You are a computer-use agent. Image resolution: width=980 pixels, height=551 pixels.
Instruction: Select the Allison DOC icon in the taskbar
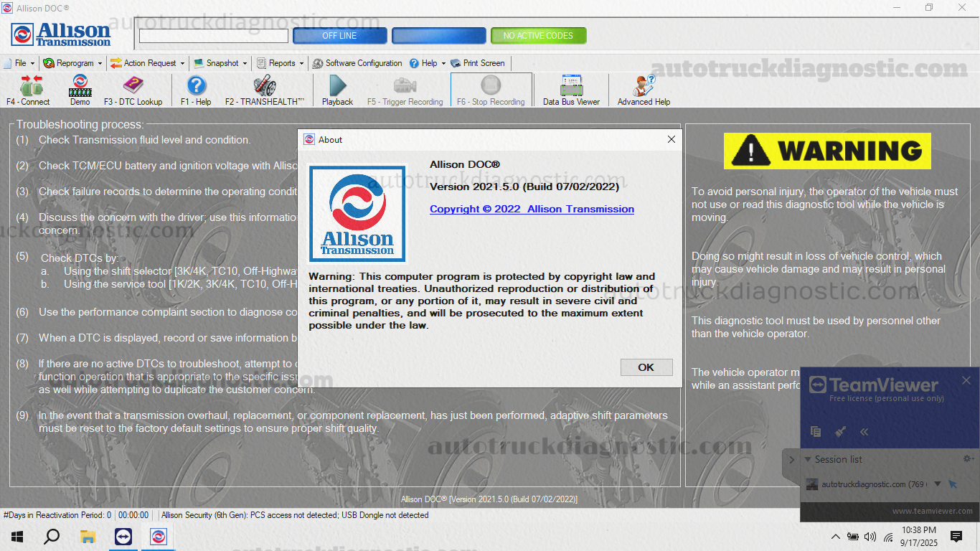157,536
